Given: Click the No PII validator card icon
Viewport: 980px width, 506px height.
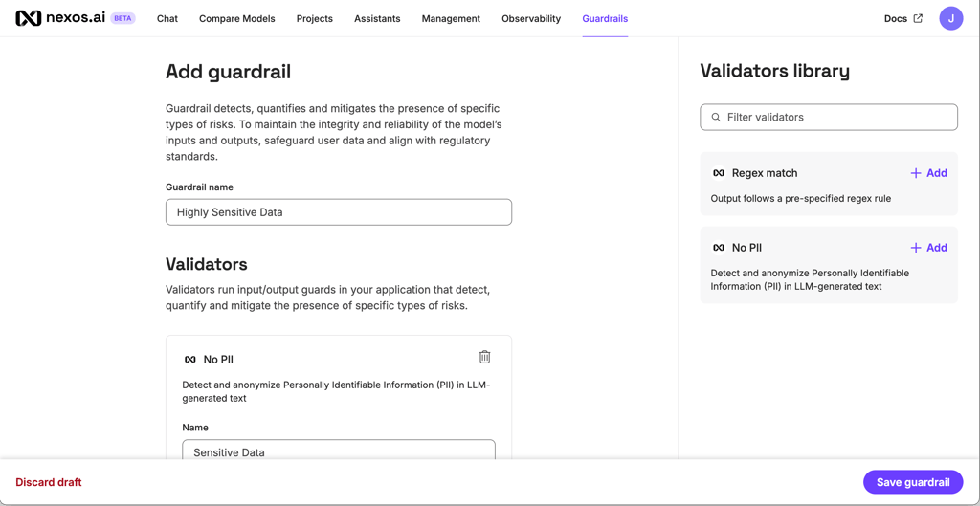Looking at the screenshot, I should click(190, 360).
